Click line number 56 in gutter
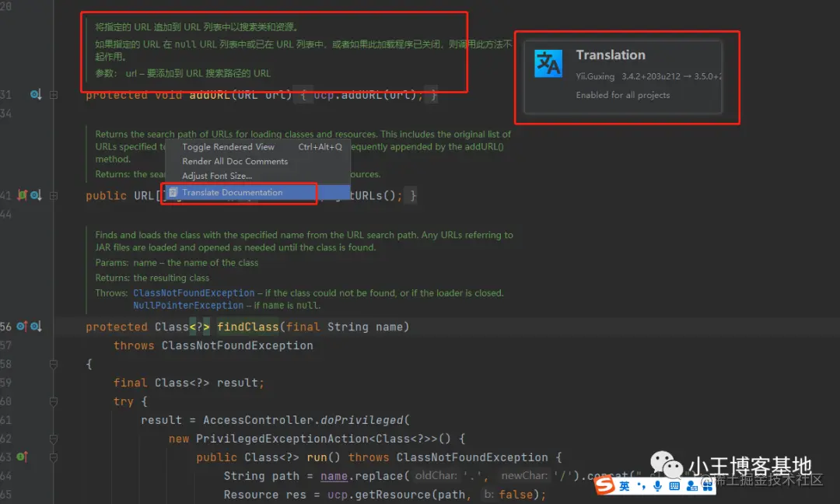Screen dimensions: 840x504 pos(6,327)
